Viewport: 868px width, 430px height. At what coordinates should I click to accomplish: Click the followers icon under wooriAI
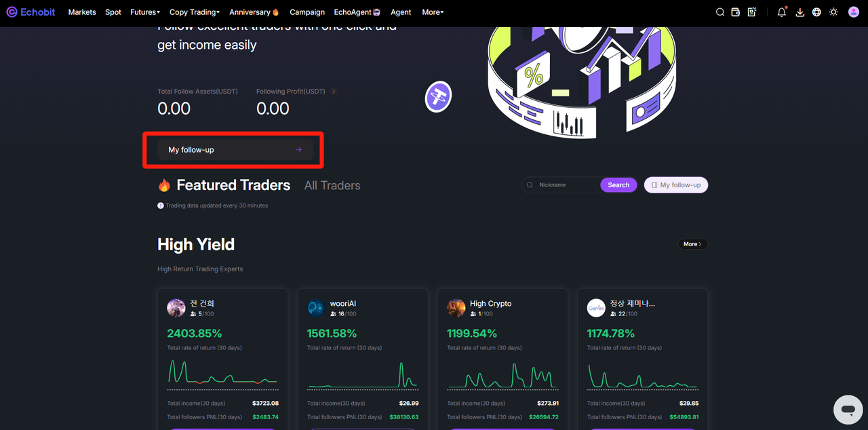[x=334, y=314]
